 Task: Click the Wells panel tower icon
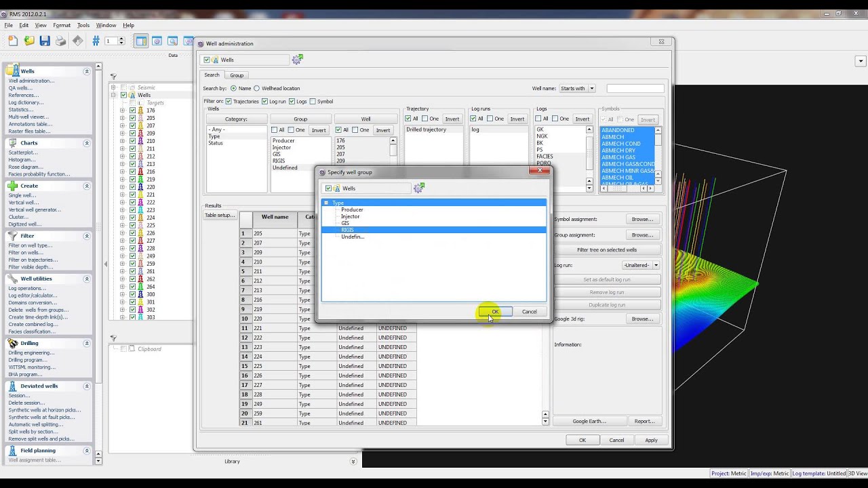click(x=14, y=70)
